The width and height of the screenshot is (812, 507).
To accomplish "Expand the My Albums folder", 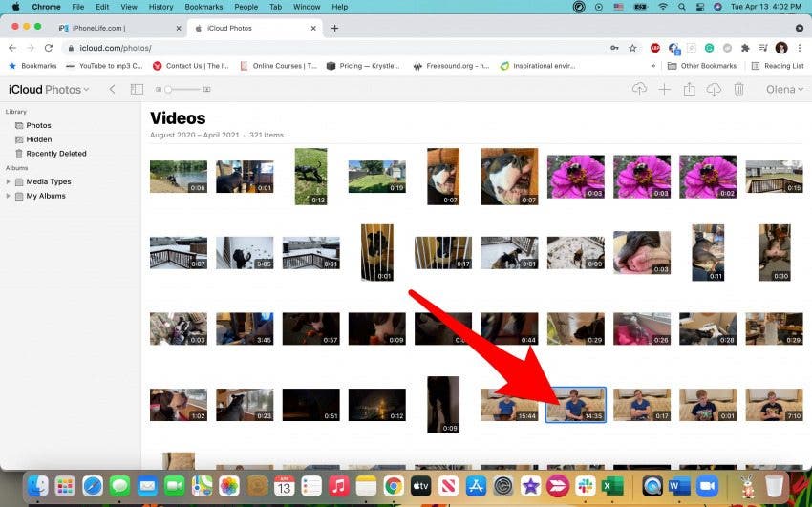I will coord(8,196).
